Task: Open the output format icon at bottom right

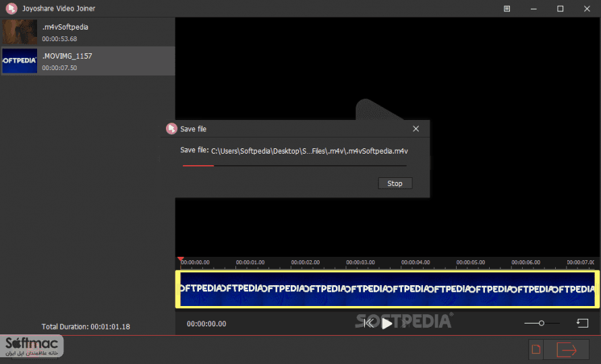Action: click(536, 349)
